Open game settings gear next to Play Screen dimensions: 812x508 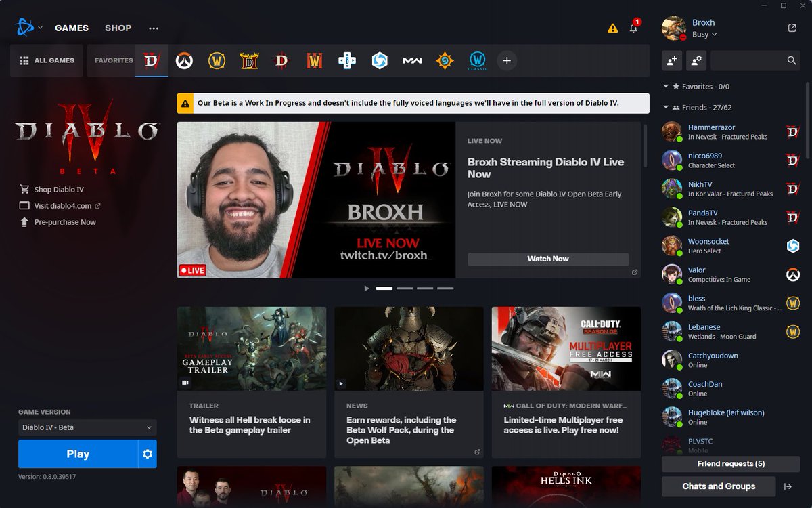click(148, 454)
